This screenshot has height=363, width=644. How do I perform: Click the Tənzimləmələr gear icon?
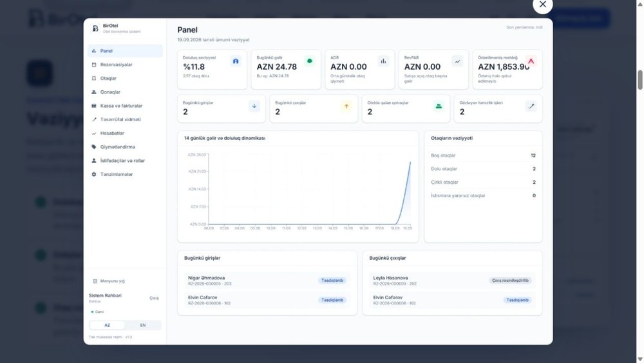tap(94, 174)
